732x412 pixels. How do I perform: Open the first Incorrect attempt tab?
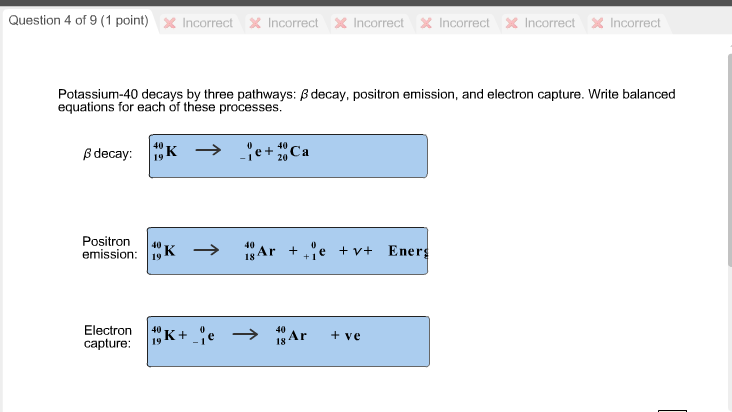198,23
